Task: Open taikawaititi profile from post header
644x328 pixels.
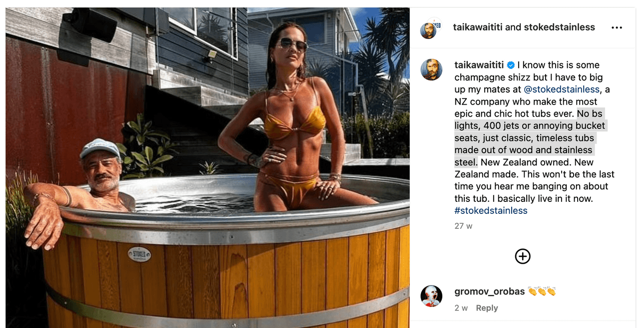Action: [x=478, y=27]
